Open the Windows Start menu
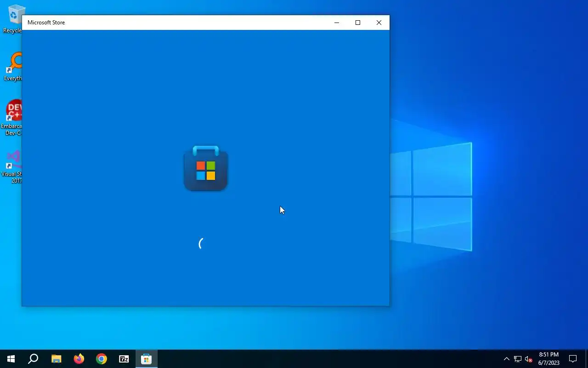 point(11,359)
